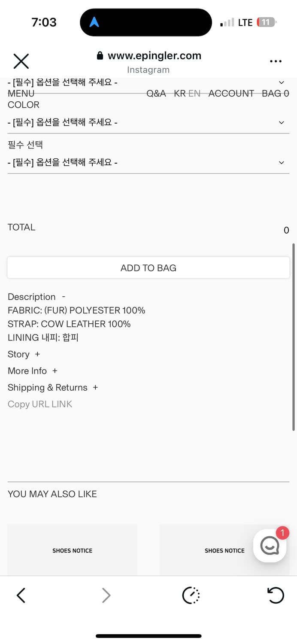The width and height of the screenshot is (297, 644).
Task: Expand the More Info section
Action: click(33, 371)
